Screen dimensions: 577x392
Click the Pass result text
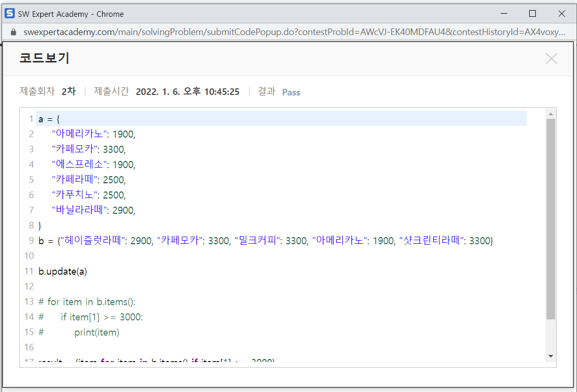click(291, 92)
